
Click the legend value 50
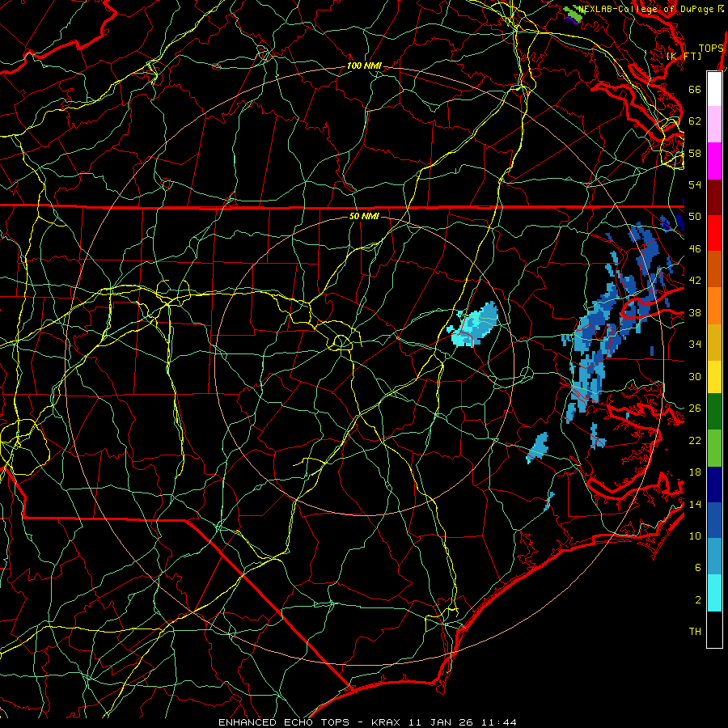pyautogui.click(x=695, y=217)
